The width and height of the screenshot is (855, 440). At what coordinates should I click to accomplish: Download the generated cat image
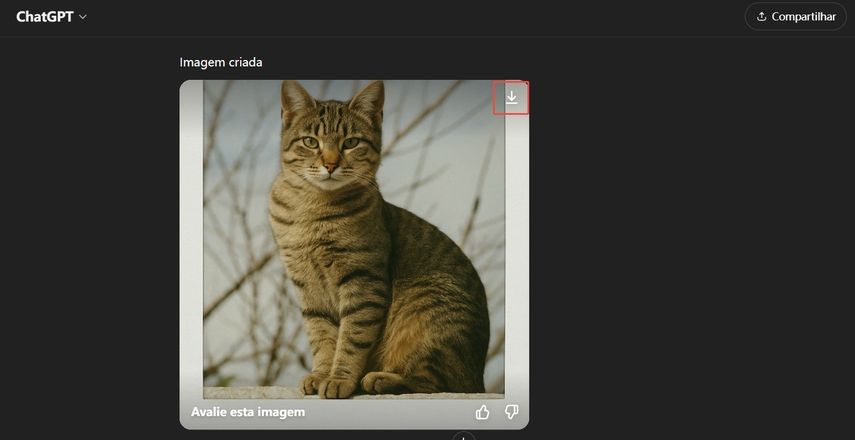pyautogui.click(x=511, y=97)
